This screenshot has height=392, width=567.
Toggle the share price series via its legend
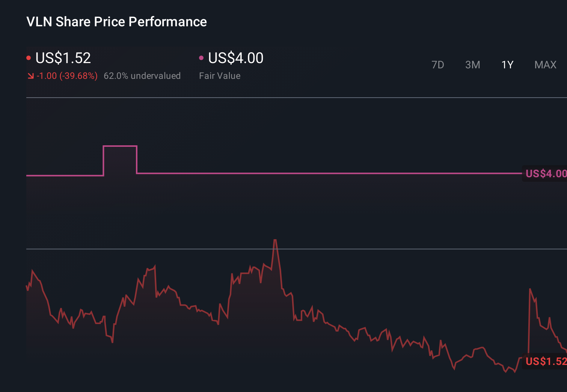point(63,58)
